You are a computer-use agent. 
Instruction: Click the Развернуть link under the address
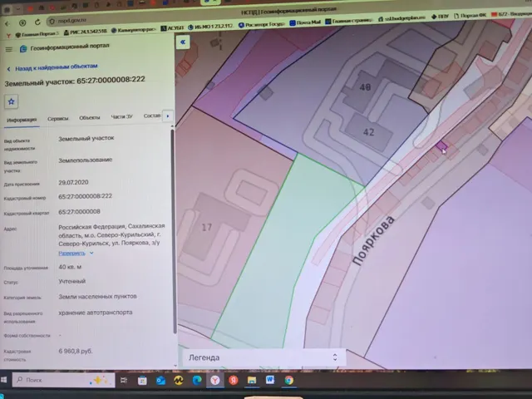tap(71, 253)
